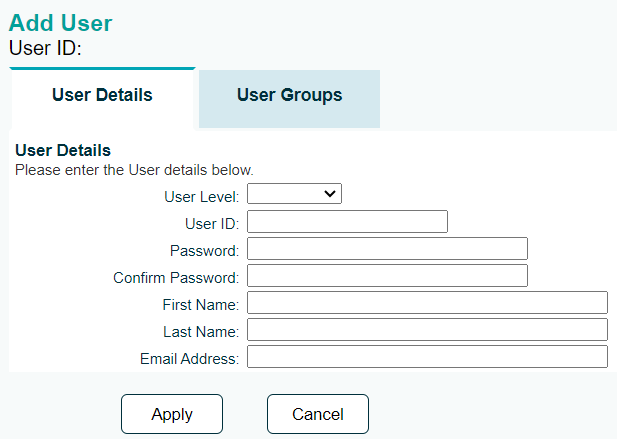
Task: Click the Add User page heading
Action: point(61,23)
